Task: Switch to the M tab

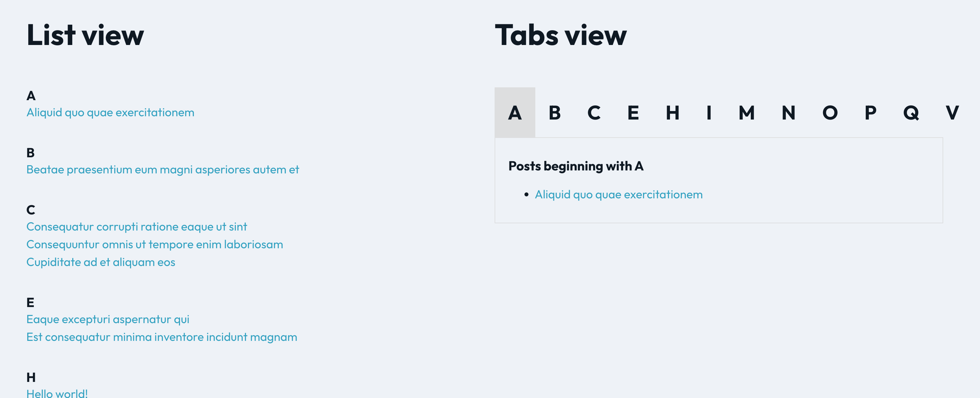Action: pos(746,113)
